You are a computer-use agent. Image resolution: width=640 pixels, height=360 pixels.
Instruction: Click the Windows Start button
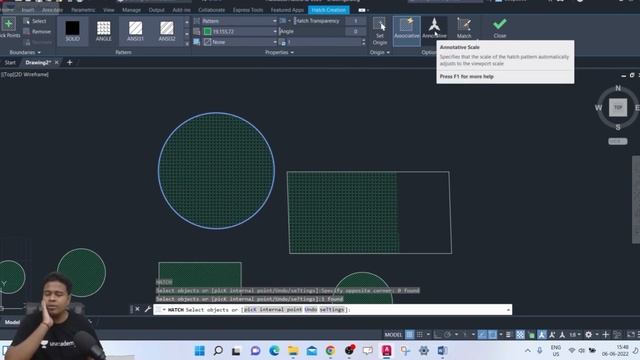[200, 351]
